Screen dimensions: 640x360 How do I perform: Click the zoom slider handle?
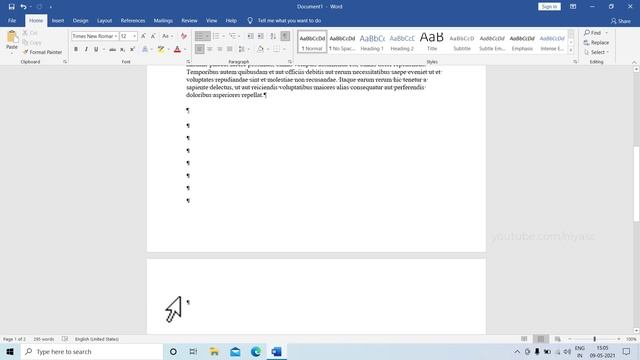coord(594,339)
